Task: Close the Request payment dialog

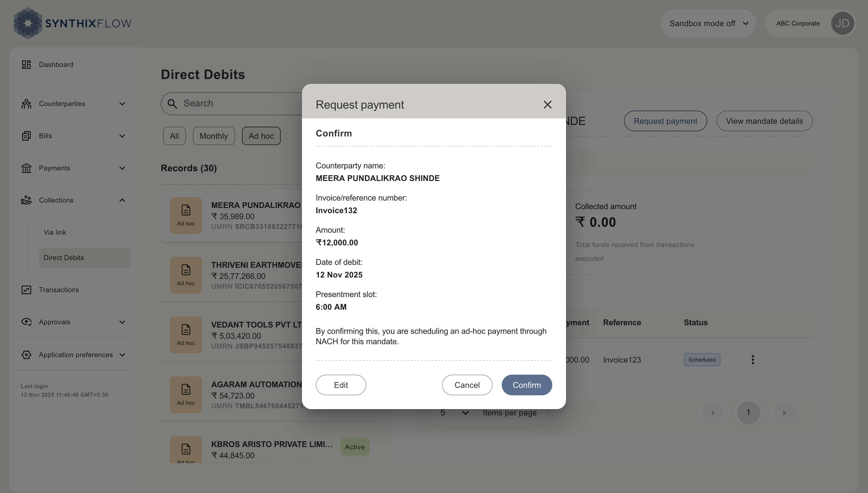Action: point(547,105)
